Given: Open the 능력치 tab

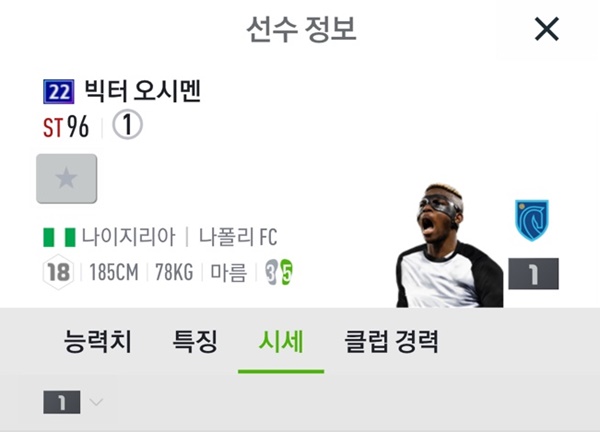Looking at the screenshot, I should pyautogui.click(x=98, y=341).
